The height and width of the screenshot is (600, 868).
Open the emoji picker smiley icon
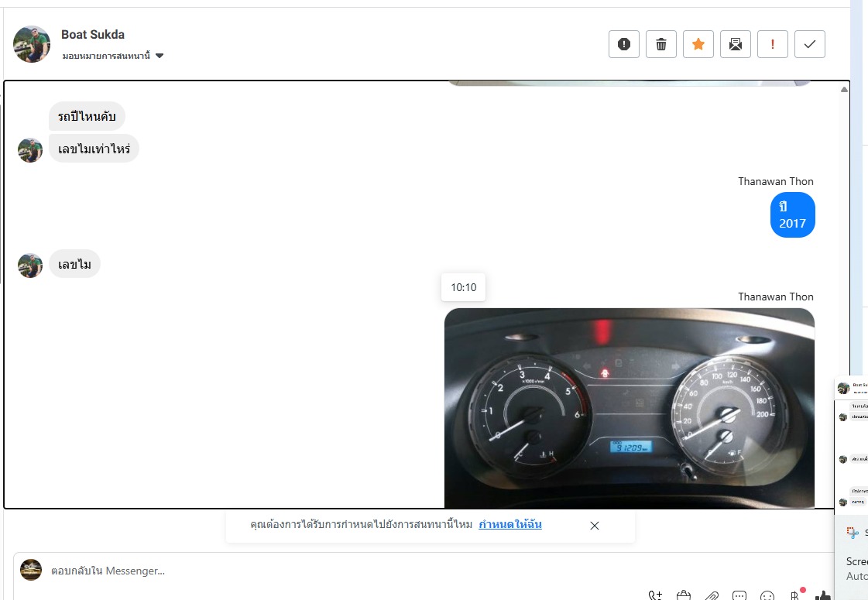click(767, 595)
